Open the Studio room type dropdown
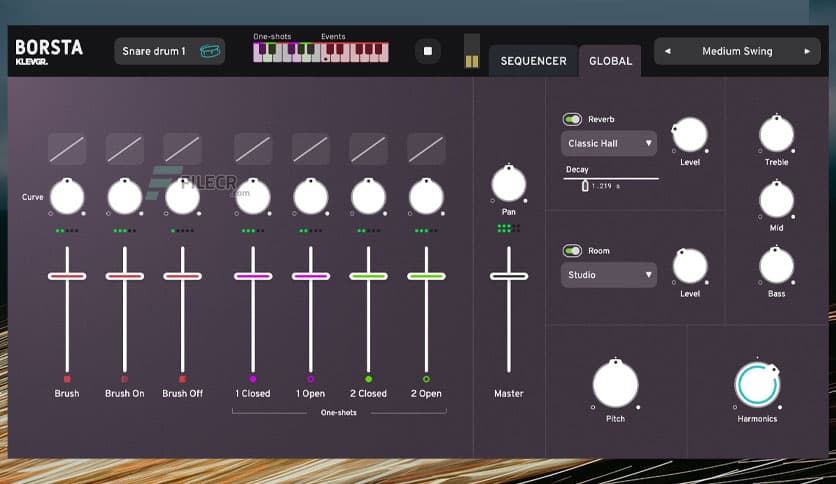836x484 pixels. click(x=609, y=275)
